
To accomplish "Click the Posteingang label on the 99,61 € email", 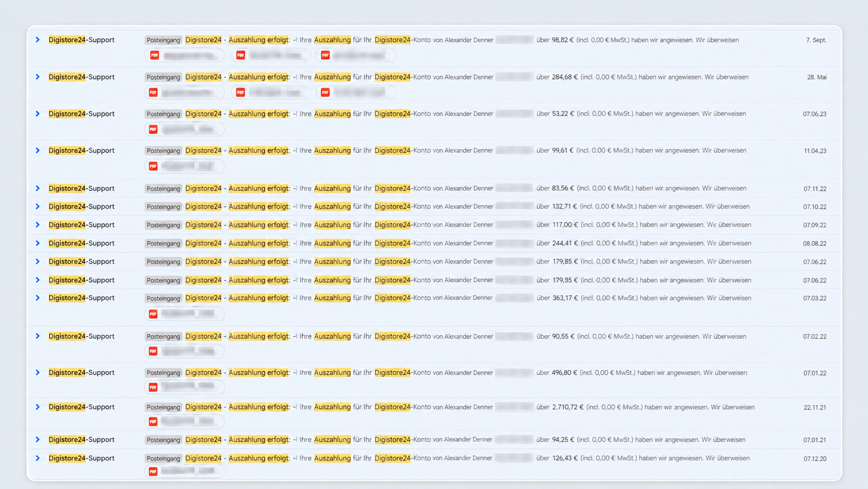I will click(163, 151).
